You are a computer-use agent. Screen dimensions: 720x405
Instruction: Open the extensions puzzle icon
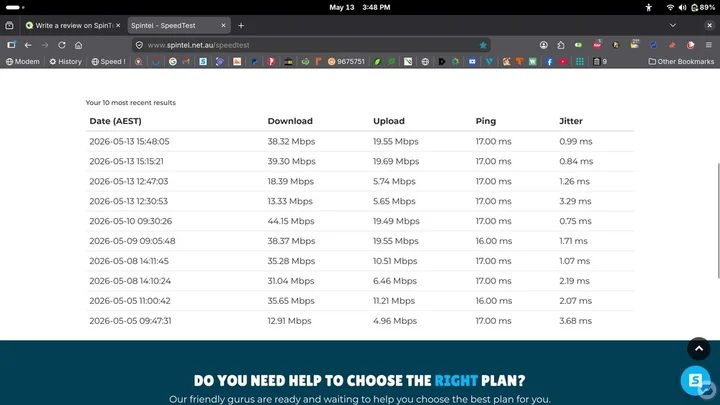[x=561, y=45]
